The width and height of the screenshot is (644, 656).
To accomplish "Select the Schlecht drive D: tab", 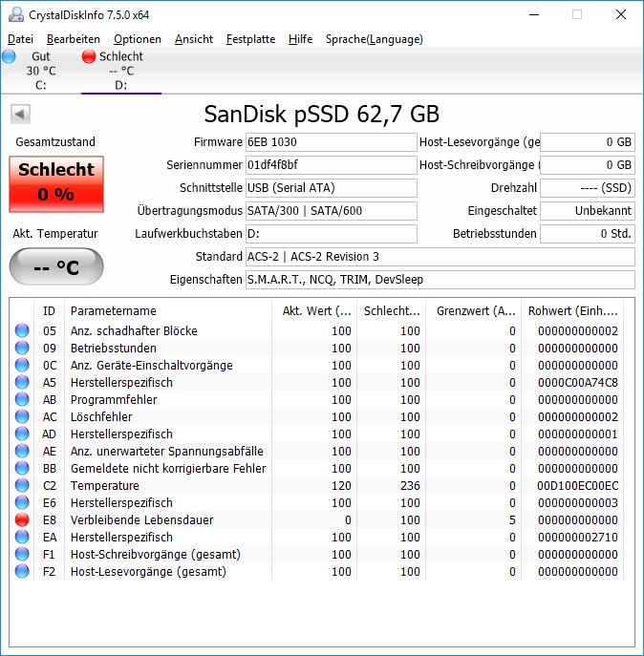I will click(x=121, y=71).
